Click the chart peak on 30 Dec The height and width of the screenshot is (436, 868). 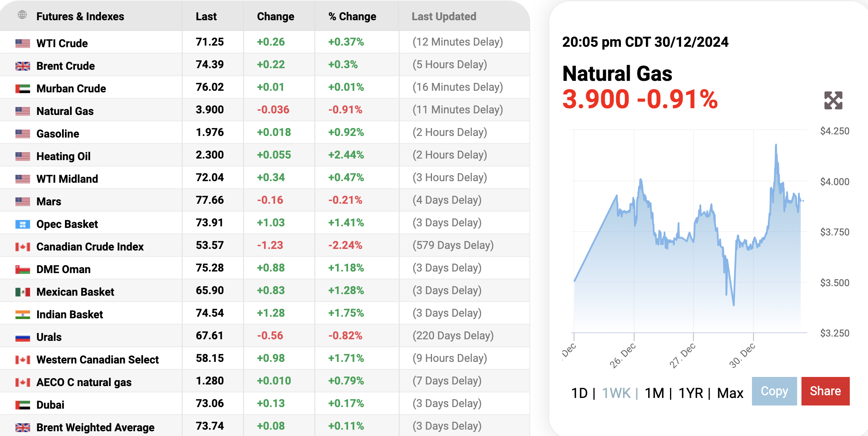click(776, 145)
